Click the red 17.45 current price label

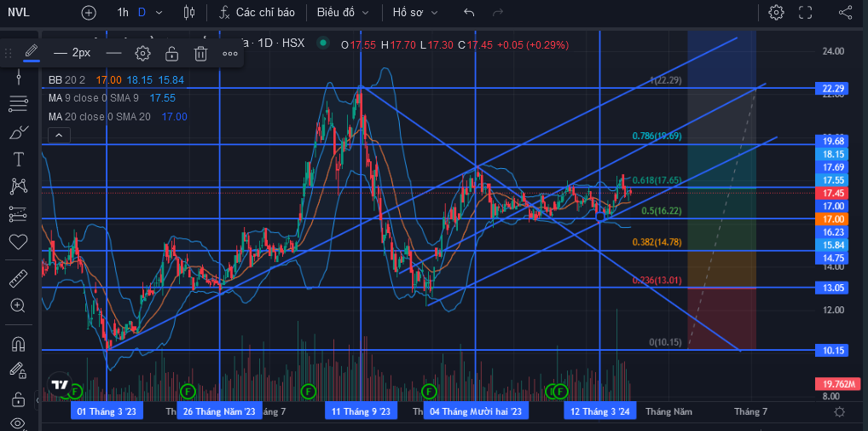[832, 193]
